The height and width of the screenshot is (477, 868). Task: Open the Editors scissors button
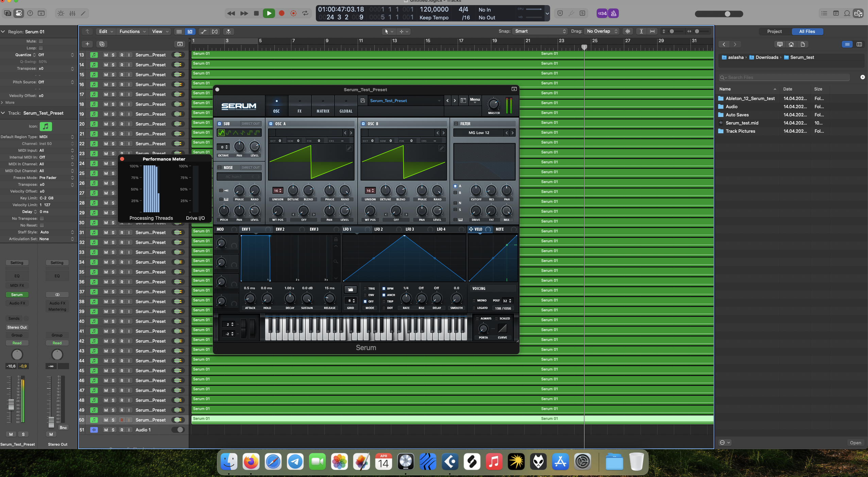83,13
